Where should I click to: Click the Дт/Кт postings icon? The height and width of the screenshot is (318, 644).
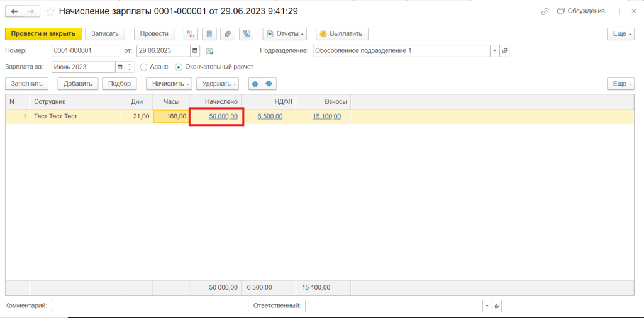[x=191, y=34]
